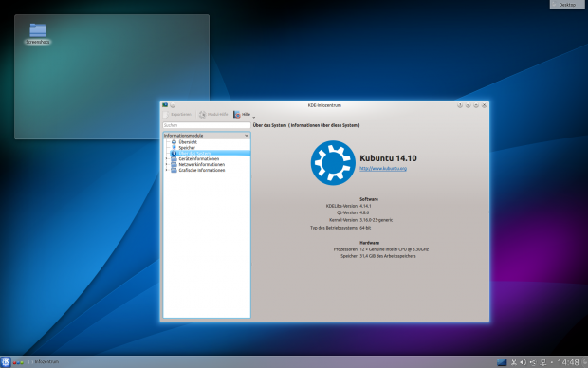This screenshot has width=588, height=368.
Task: Click the panel settings cashew at far right
Action: click(584, 362)
